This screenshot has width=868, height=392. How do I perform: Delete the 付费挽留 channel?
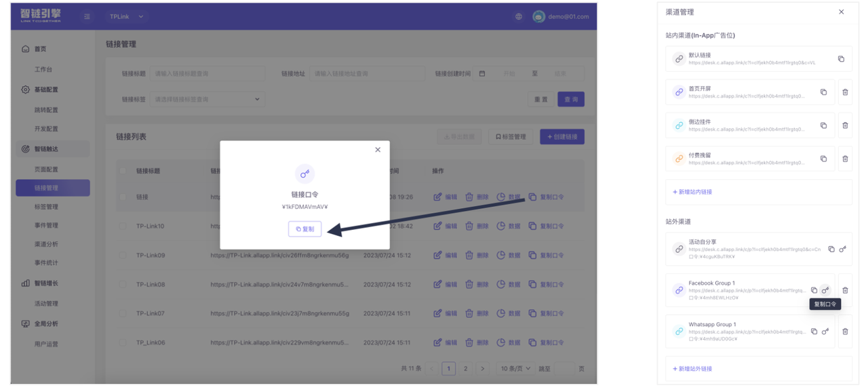[x=845, y=159]
